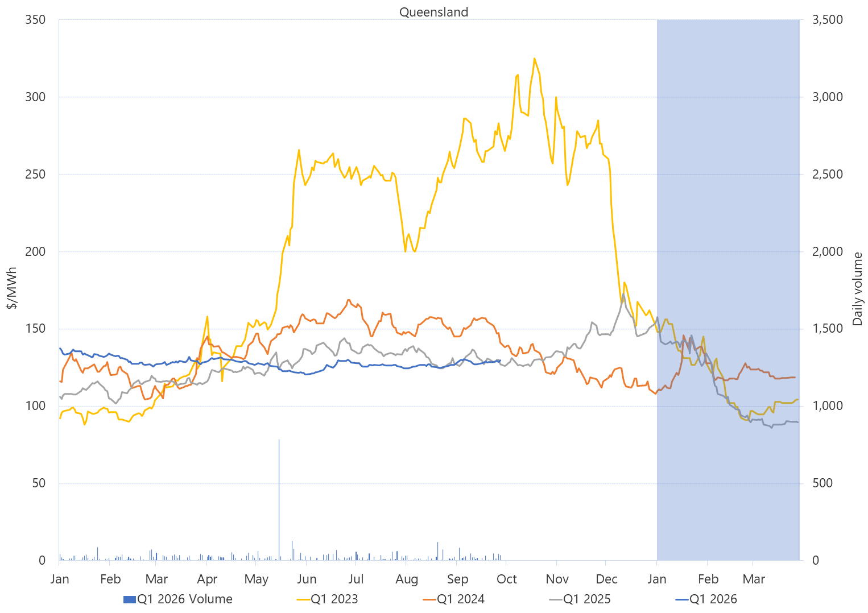Select the Dec x-axis label
The height and width of the screenshot is (613, 868).
point(606,579)
